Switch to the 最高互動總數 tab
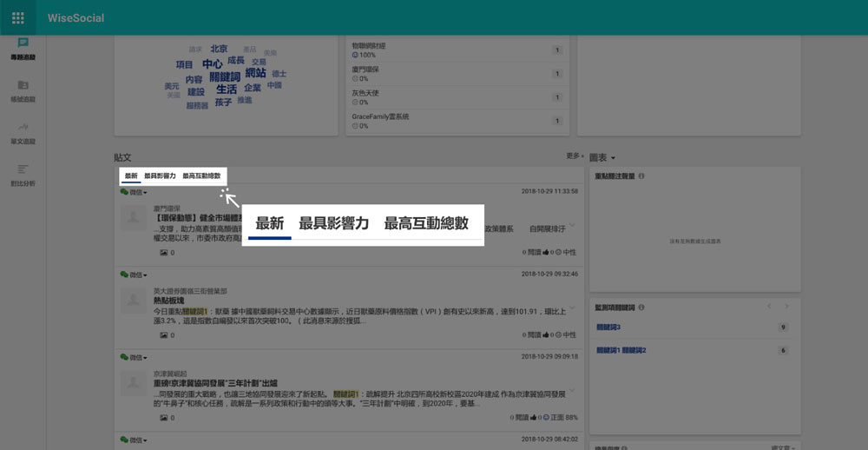 pyautogui.click(x=201, y=176)
